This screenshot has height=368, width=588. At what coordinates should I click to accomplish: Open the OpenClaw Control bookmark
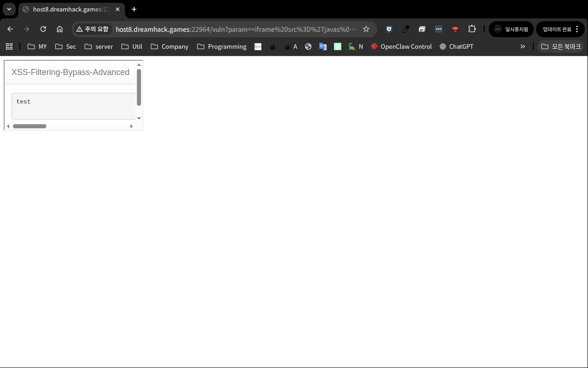click(401, 46)
